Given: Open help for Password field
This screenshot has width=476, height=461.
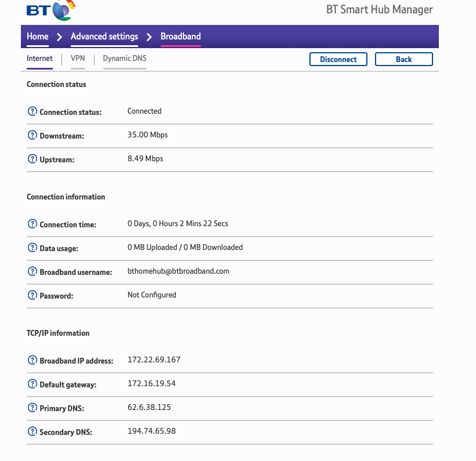Looking at the screenshot, I should [32, 295].
